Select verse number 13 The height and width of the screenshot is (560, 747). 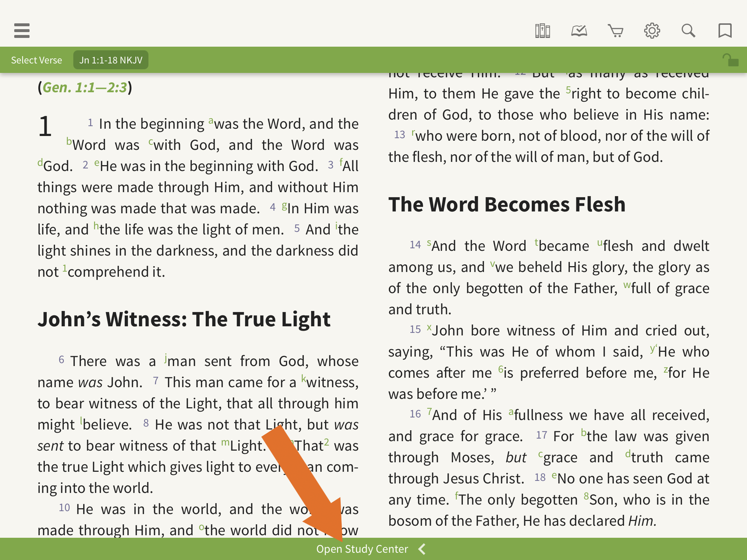(x=400, y=135)
